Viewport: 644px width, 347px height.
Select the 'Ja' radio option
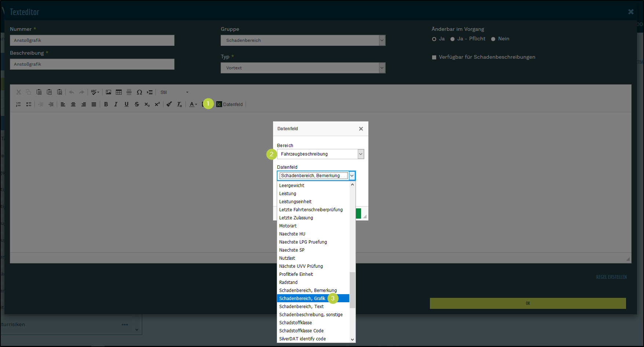tap(434, 39)
